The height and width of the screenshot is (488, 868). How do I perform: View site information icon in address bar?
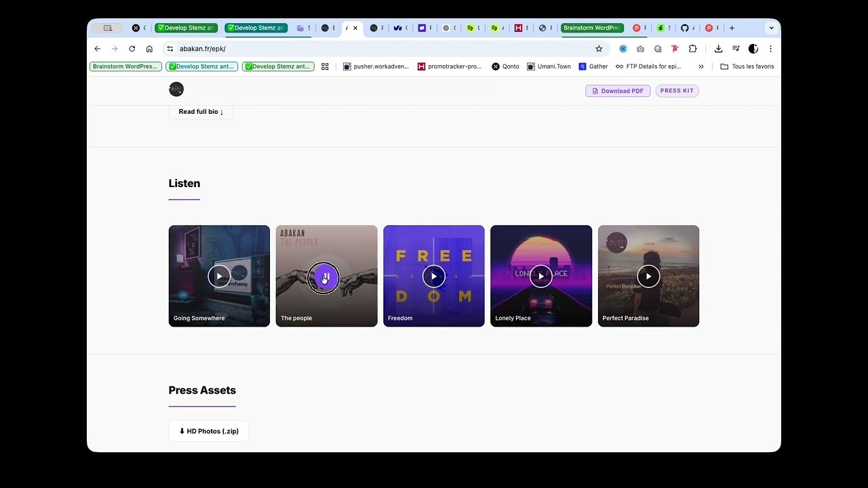pyautogui.click(x=170, y=49)
